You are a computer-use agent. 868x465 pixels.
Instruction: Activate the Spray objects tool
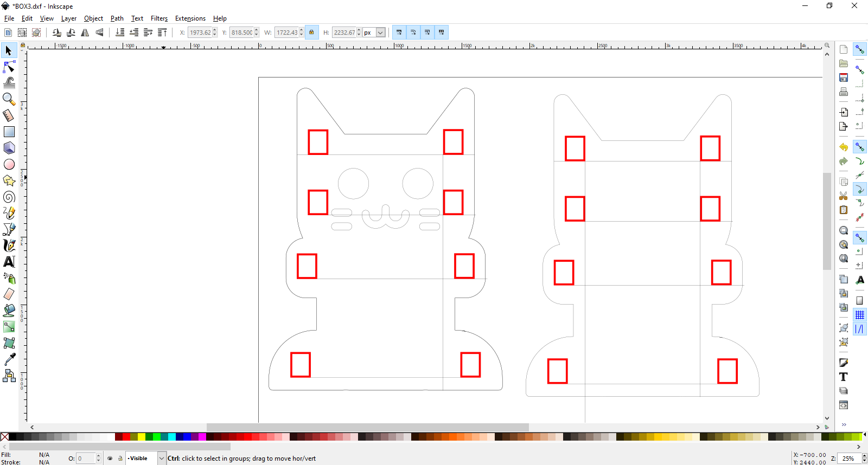[9, 278]
